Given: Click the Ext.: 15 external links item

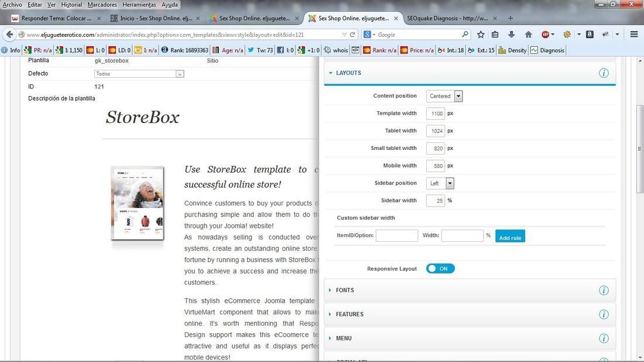Looking at the screenshot, I should click(x=481, y=50).
